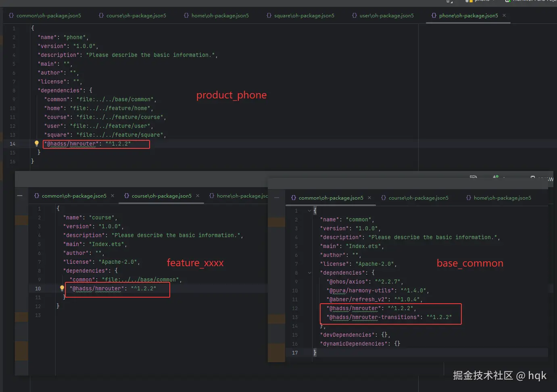This screenshot has height=392, width=557.
Task: Switch to the top-row common\oh-package.json5 tab
Action: pos(48,15)
